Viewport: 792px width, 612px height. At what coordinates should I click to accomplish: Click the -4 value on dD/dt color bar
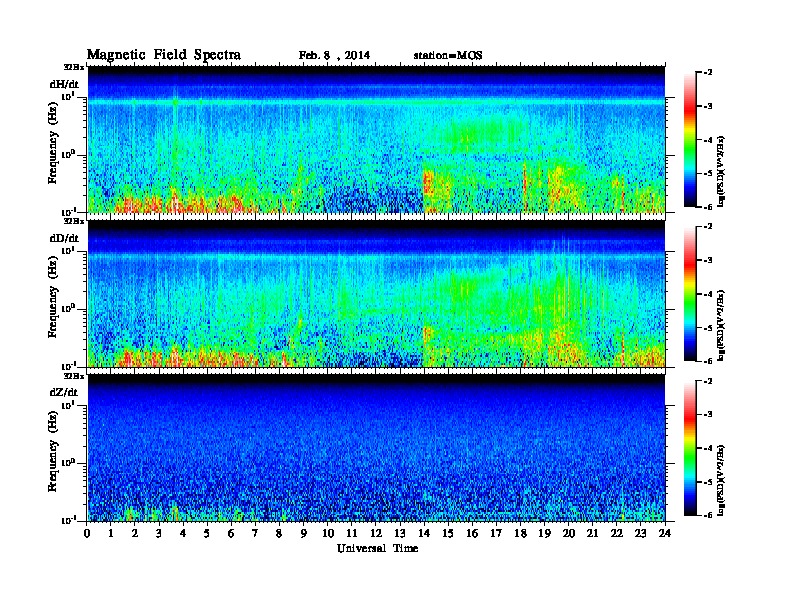tap(708, 294)
